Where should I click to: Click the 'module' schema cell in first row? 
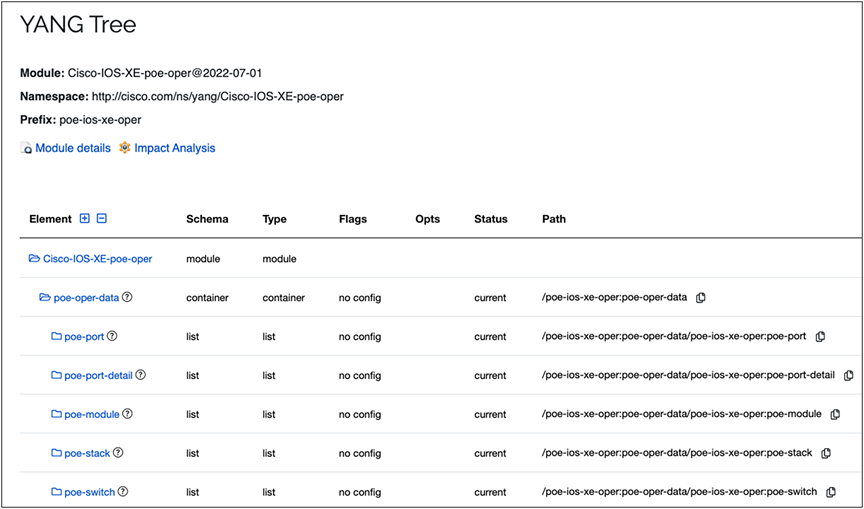[x=203, y=258]
